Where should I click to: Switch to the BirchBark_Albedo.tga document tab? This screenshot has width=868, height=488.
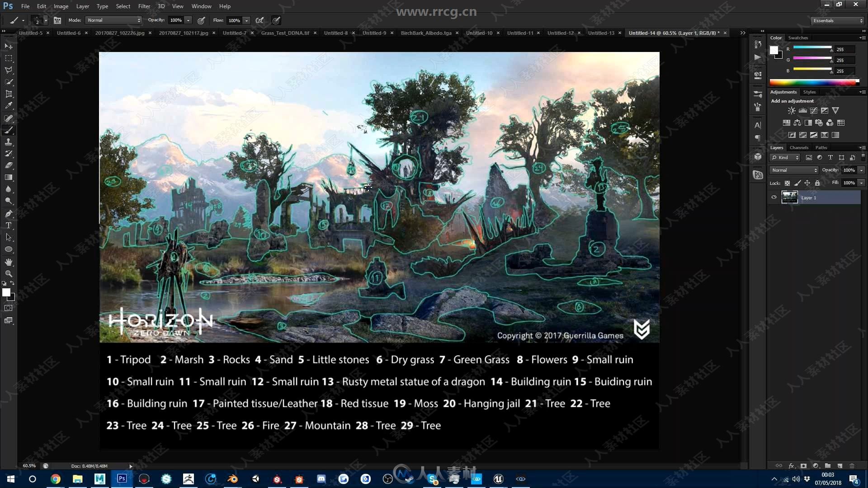(x=426, y=33)
